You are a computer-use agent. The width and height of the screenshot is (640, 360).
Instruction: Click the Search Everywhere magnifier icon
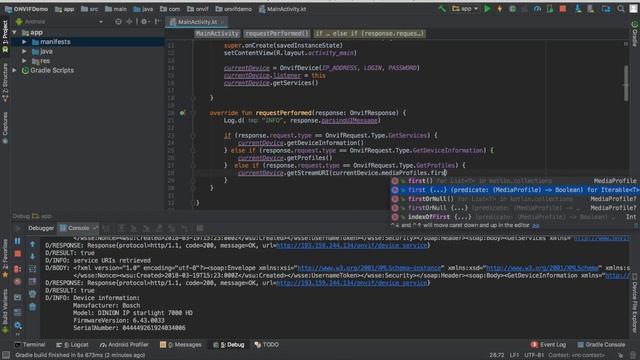(x=621, y=9)
